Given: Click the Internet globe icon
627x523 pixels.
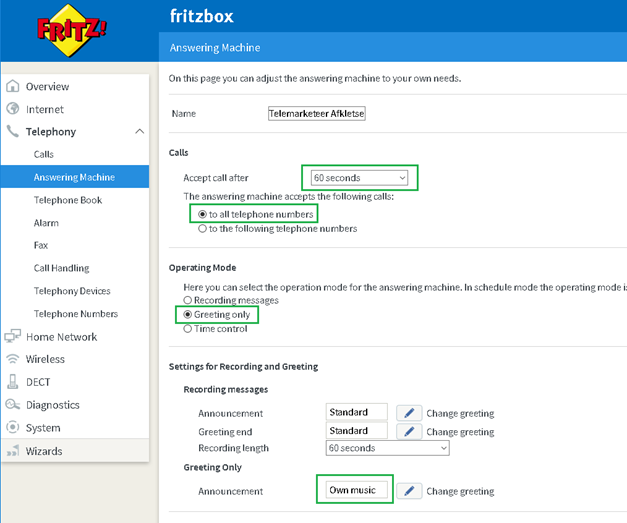Looking at the screenshot, I should (x=13, y=108).
